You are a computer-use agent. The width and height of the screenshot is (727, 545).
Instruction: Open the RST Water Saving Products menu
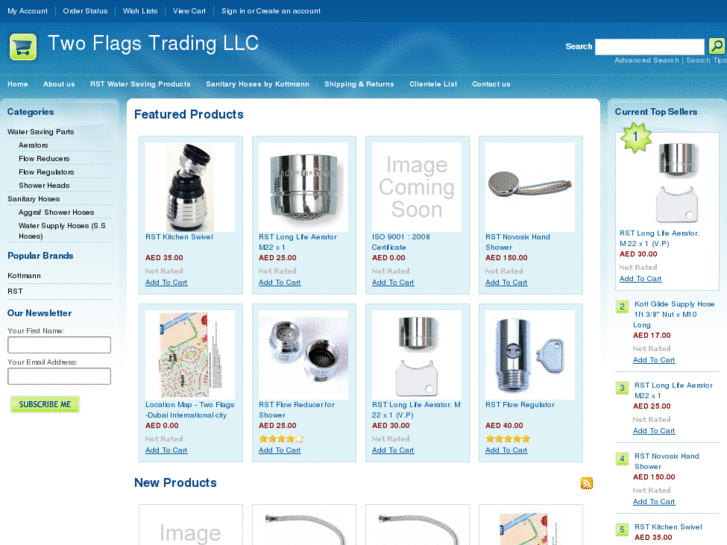(140, 84)
